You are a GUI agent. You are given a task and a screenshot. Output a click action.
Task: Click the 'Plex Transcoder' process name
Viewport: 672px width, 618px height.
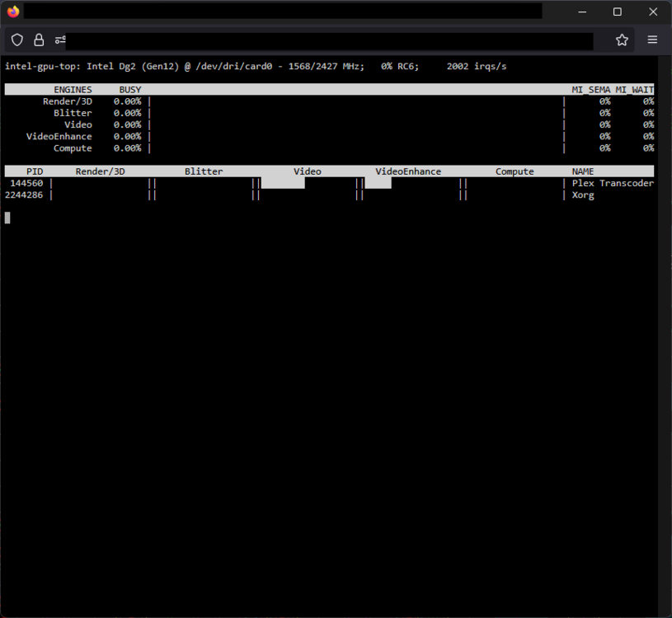pos(613,183)
